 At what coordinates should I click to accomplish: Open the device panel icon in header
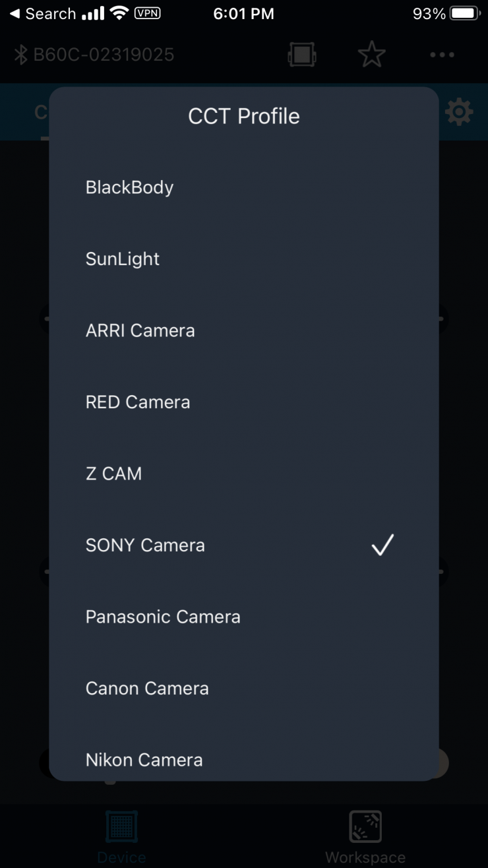(x=302, y=55)
